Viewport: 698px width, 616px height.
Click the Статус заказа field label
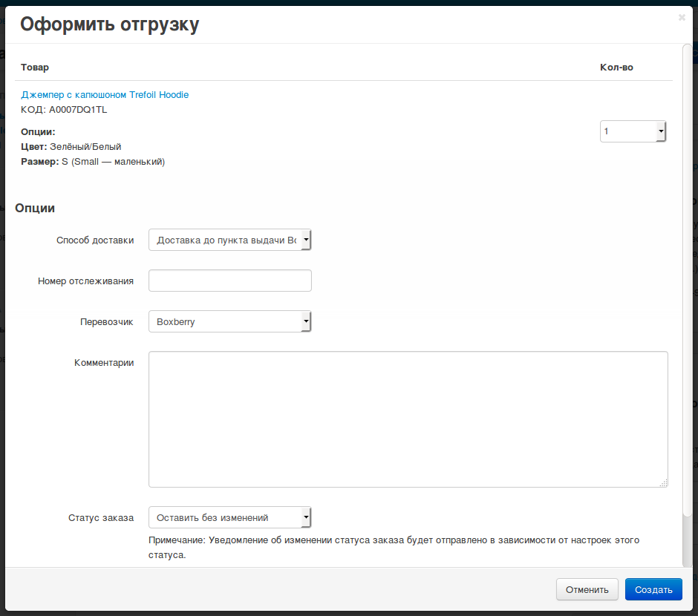tap(101, 517)
